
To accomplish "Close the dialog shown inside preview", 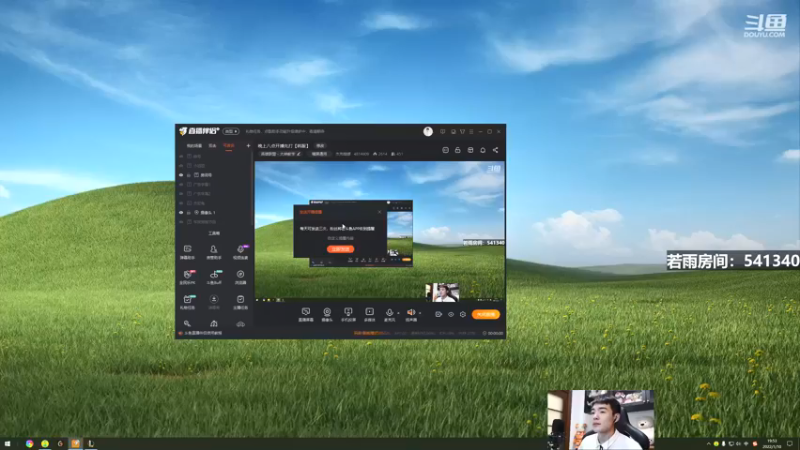I will [x=379, y=212].
